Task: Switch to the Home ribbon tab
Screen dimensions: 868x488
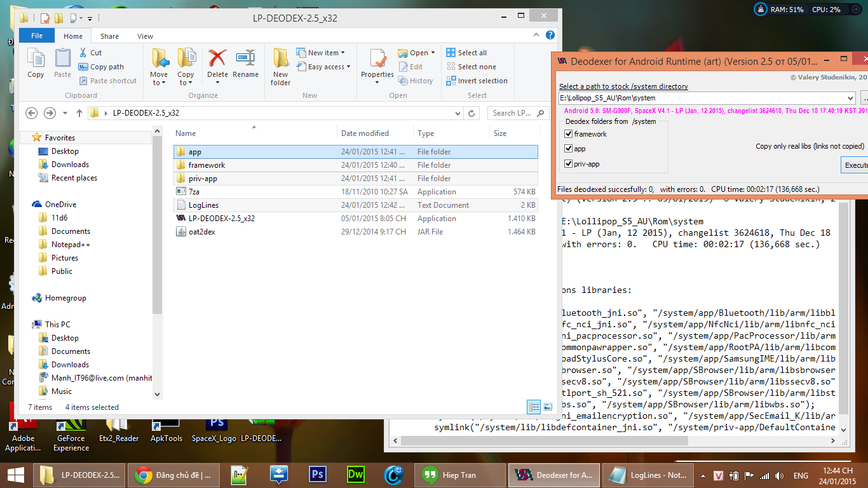Action: tap(73, 36)
